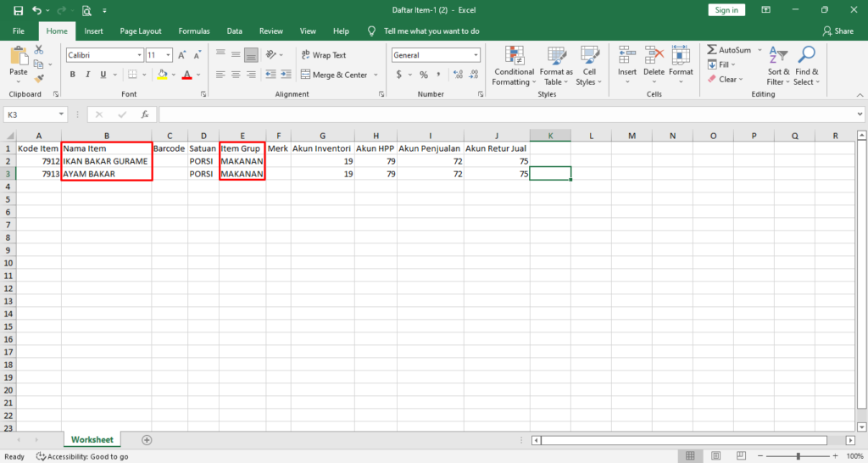Expand the Name Box dropdown arrow
The image size is (868, 463).
click(62, 114)
